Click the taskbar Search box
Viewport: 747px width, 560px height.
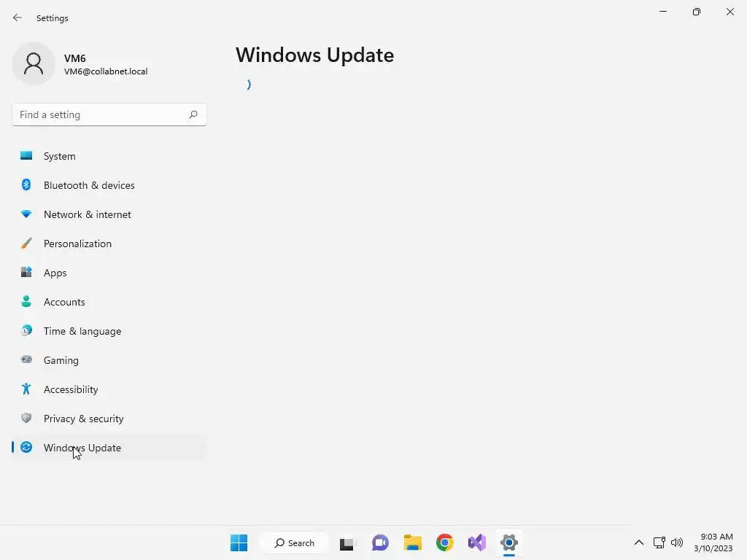click(x=295, y=542)
